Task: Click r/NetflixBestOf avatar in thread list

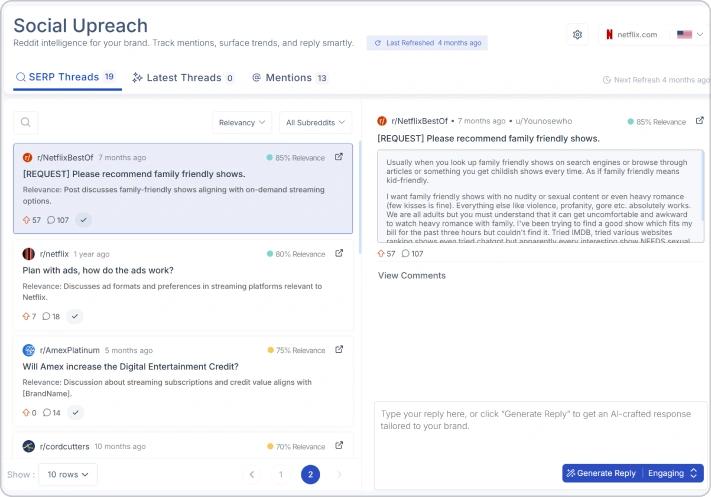Action: tap(28, 158)
